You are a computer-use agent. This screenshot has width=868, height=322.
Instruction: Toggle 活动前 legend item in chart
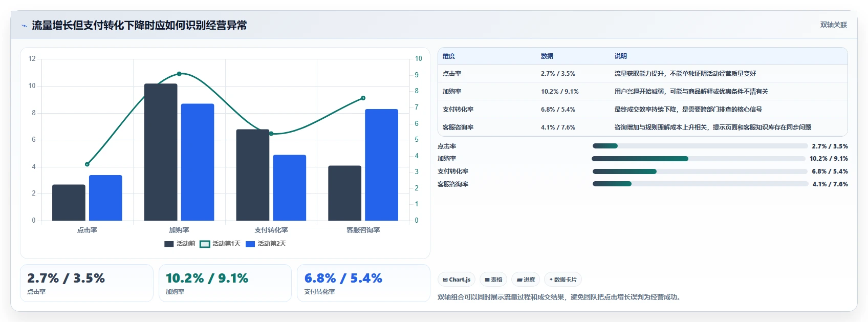tap(180, 244)
